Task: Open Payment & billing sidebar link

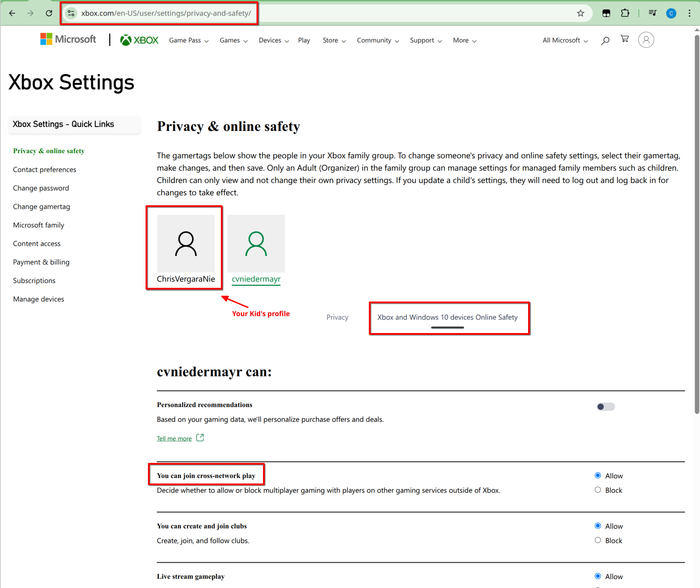Action: (41, 262)
